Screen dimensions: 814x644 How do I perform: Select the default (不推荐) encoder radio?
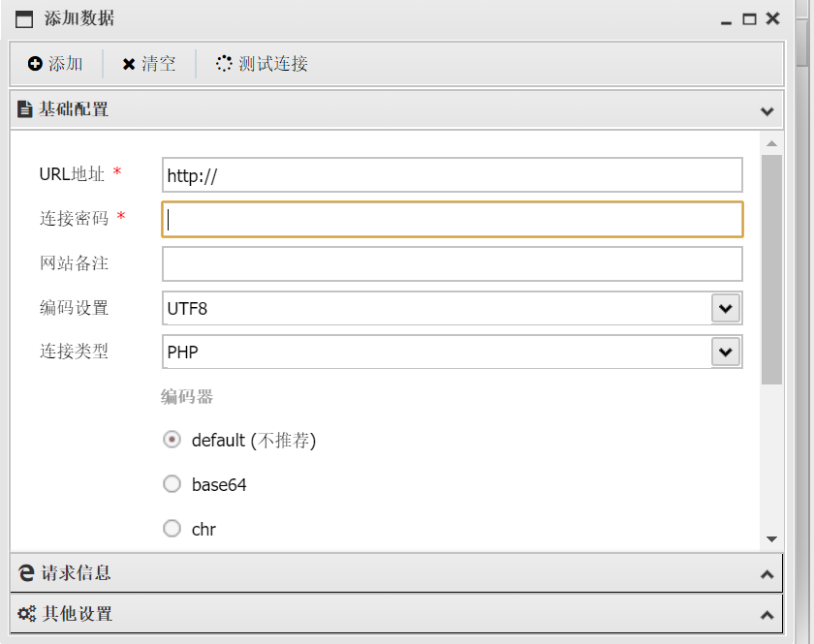tap(172, 440)
